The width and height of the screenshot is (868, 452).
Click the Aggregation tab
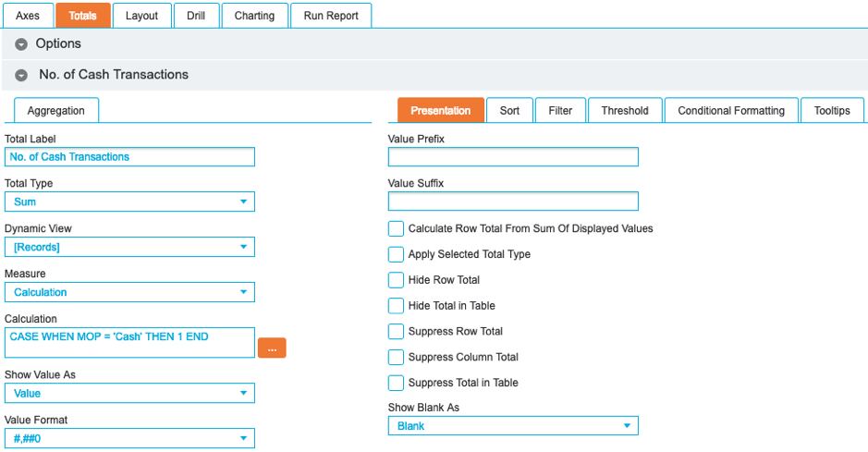pyautogui.click(x=56, y=111)
